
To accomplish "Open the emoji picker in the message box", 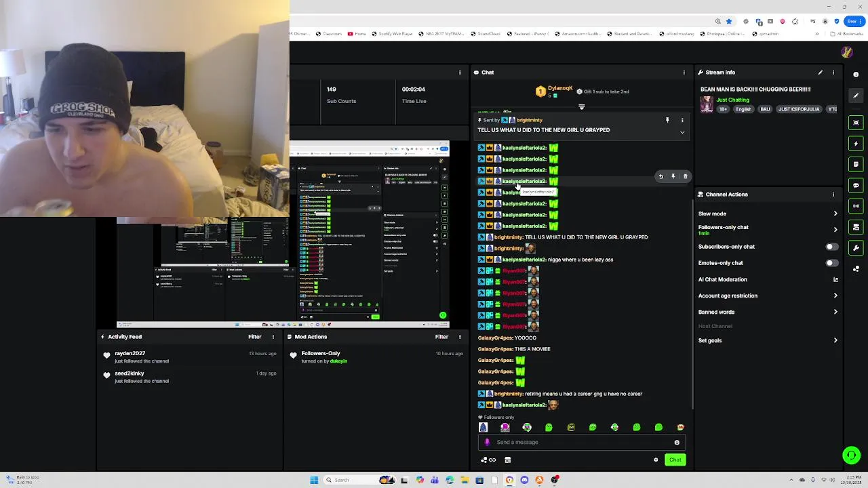I will [x=677, y=443].
